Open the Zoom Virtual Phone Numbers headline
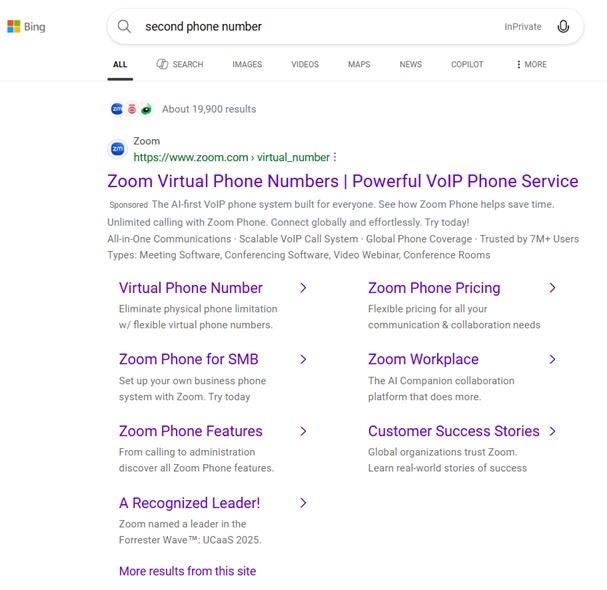Image resolution: width=607 pixels, height=590 pixels. pos(342,181)
